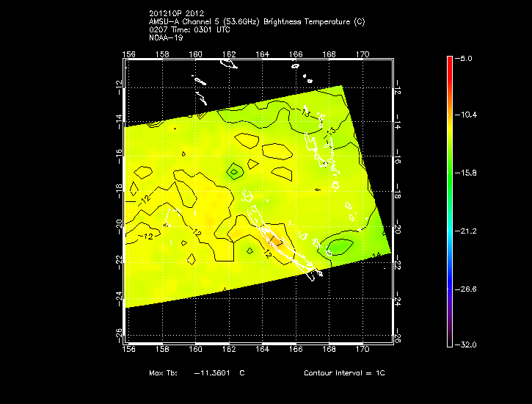
Task: Click longitude "168" on the top axis
Action: pos(329,54)
